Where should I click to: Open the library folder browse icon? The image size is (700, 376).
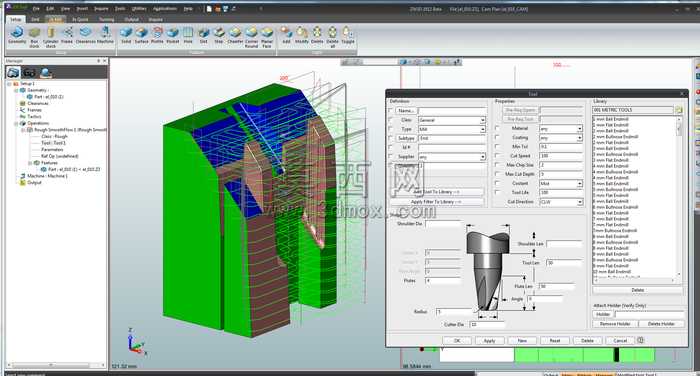pos(679,110)
